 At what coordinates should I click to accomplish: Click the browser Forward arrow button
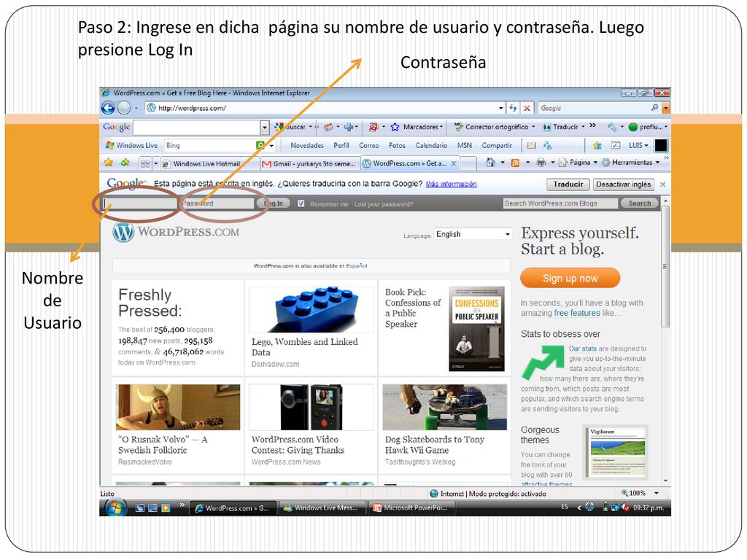tap(124, 108)
